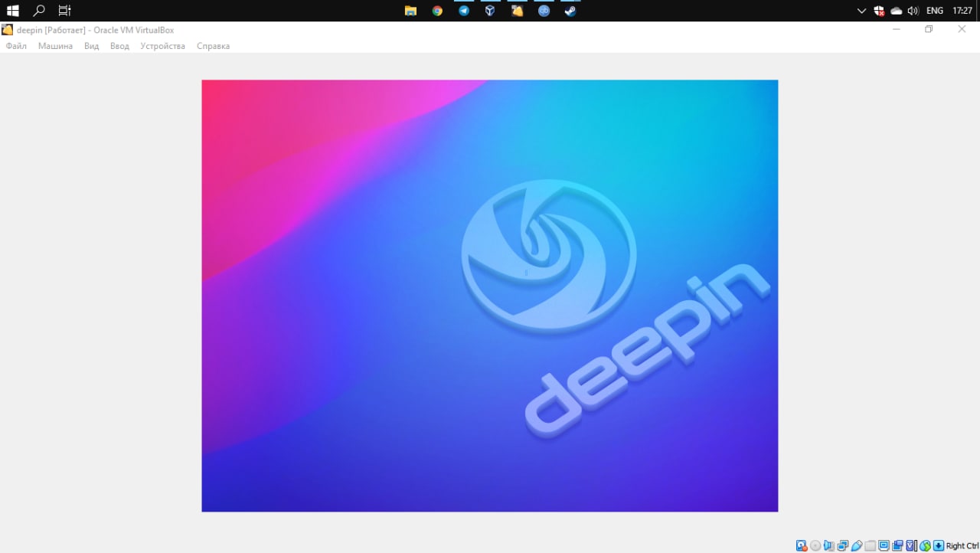
Task: Open OneDrive cloud tray icon
Action: click(x=896, y=11)
